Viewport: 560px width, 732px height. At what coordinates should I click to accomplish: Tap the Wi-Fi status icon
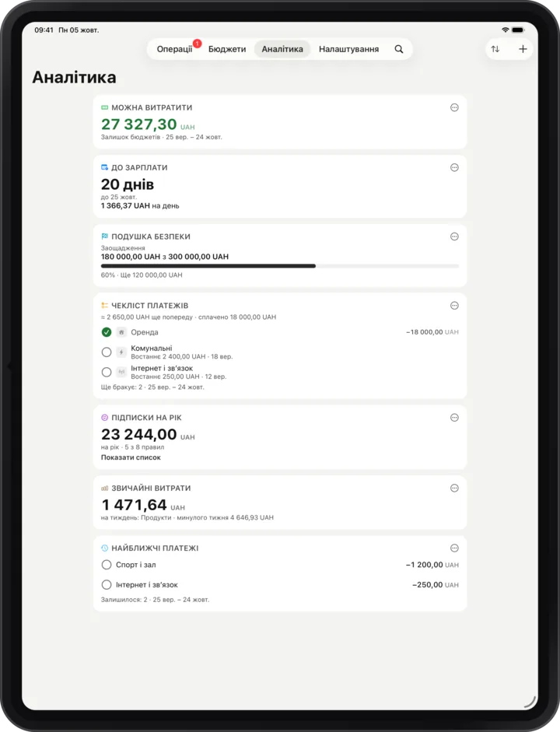(x=506, y=30)
